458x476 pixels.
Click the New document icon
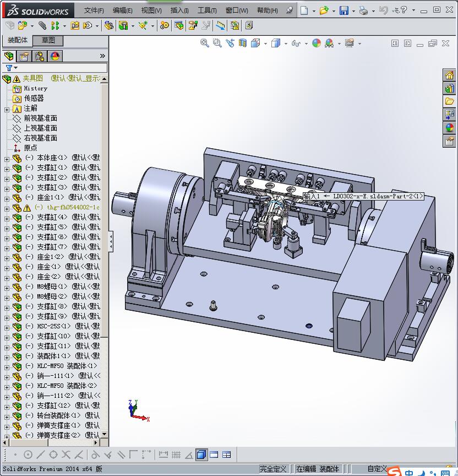coord(304,10)
